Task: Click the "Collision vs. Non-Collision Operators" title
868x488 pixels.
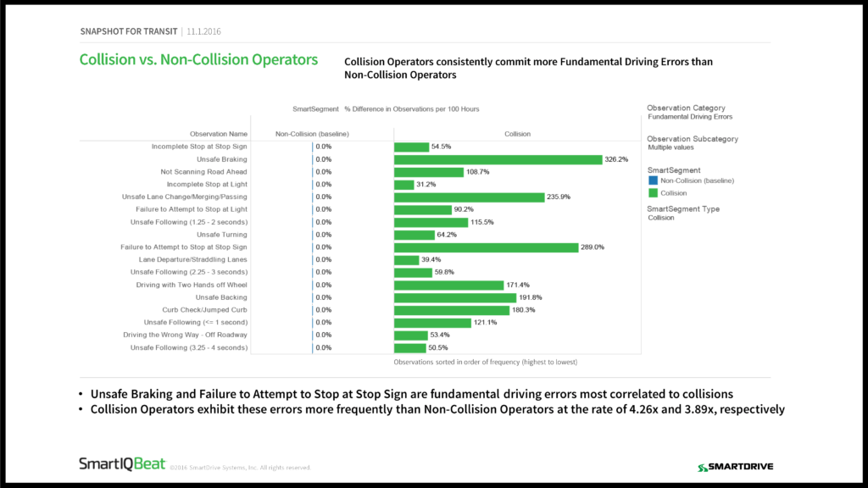Action: (198, 60)
